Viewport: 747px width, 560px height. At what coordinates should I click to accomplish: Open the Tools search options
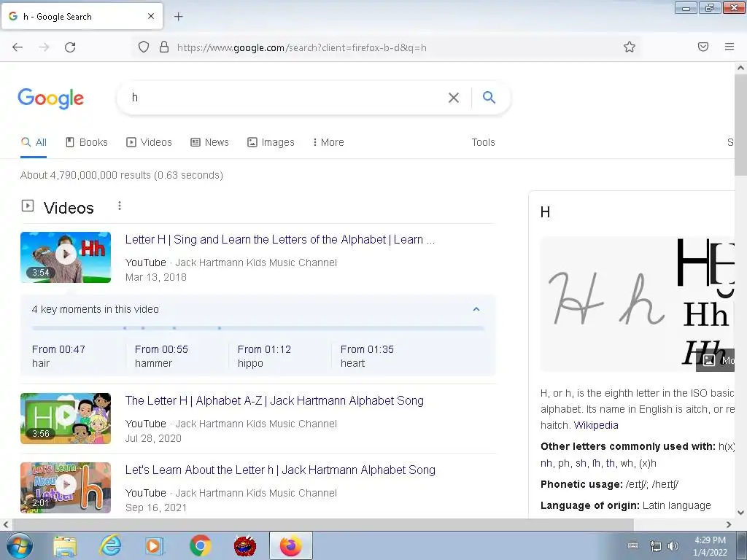[483, 142]
